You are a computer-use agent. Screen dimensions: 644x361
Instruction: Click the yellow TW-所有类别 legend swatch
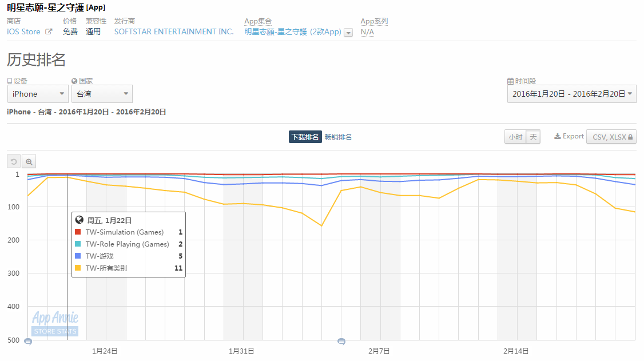[78, 268]
